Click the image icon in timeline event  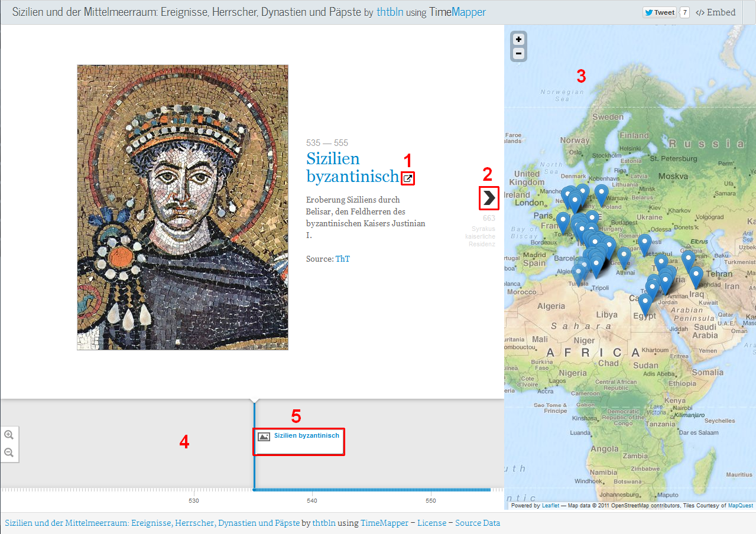pyautogui.click(x=264, y=437)
